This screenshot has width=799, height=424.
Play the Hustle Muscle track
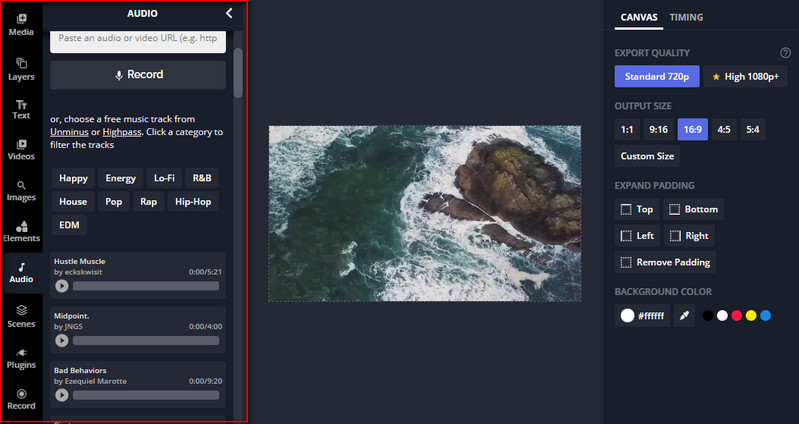(x=62, y=286)
